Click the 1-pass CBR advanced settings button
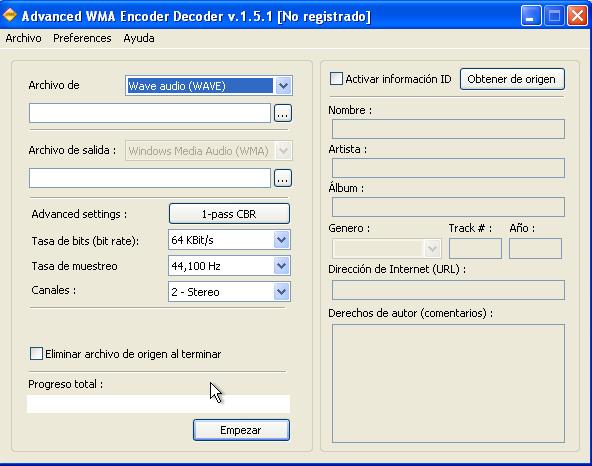The height and width of the screenshot is (466, 592). click(229, 214)
